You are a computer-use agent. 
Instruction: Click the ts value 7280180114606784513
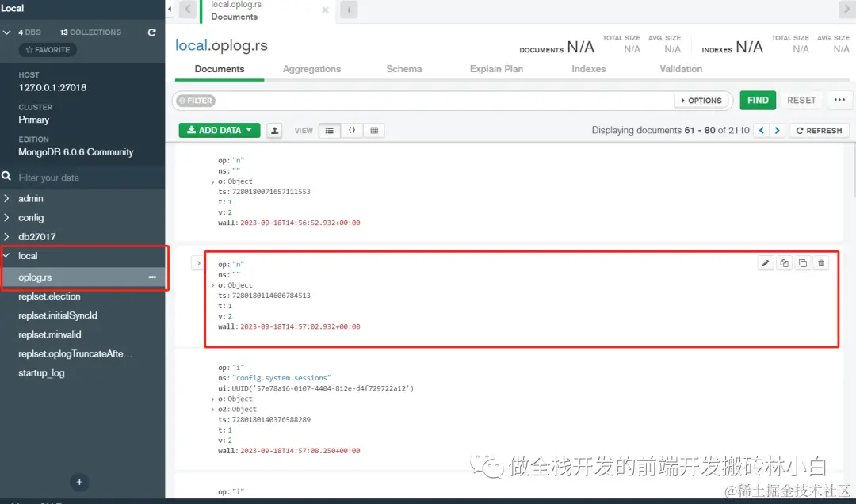click(x=271, y=296)
